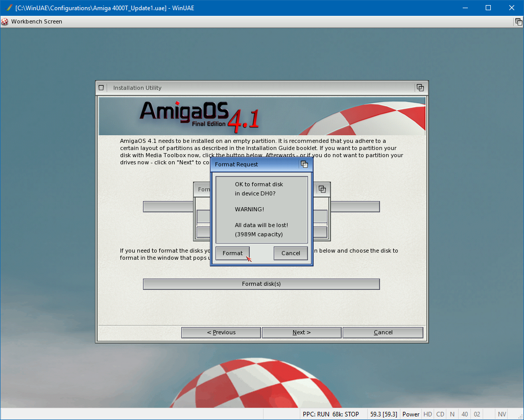Click the HD activity indicator
Viewport: 524px width, 420px height.
[x=427, y=414]
